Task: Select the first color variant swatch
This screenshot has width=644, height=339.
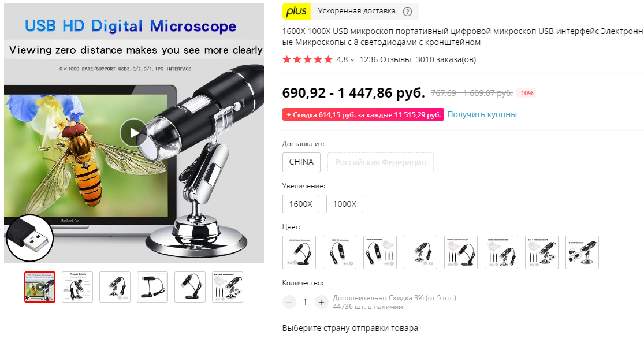Action: [x=299, y=252]
